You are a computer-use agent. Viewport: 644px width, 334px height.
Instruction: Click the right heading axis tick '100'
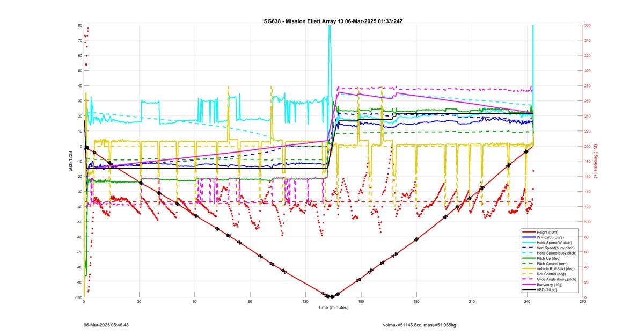tap(588, 222)
